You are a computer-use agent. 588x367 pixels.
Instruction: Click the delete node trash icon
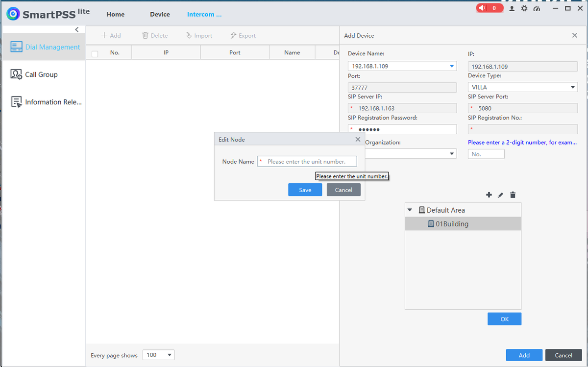513,195
